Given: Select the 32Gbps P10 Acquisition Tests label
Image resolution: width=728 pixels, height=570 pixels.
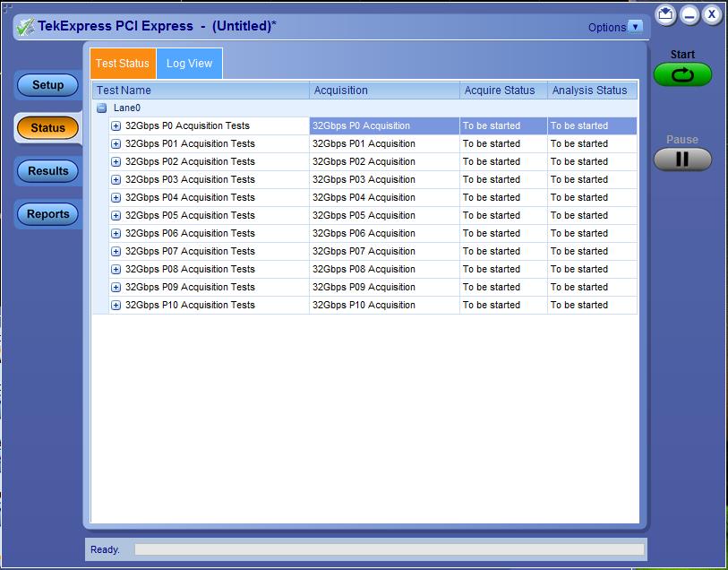Looking at the screenshot, I should (x=190, y=306).
